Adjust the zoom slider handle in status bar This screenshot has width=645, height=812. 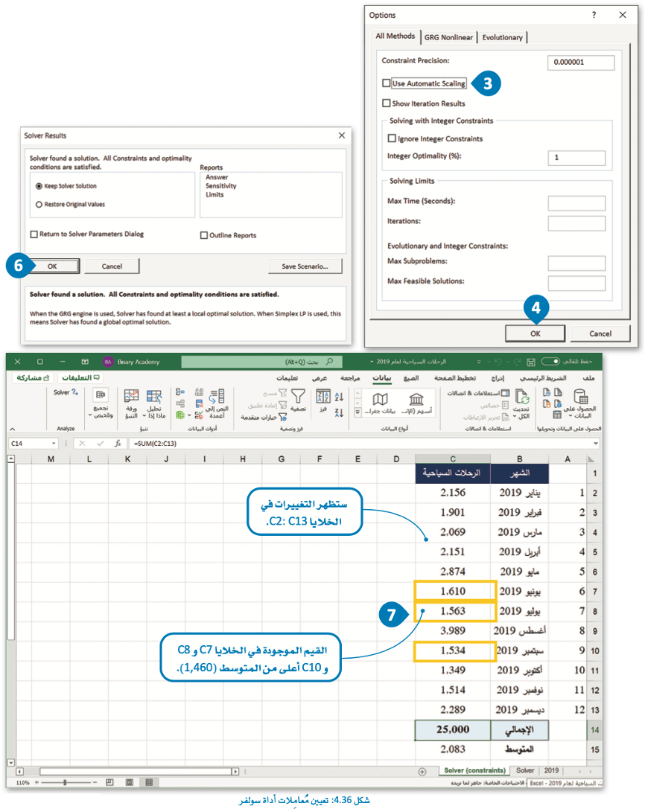[65, 782]
